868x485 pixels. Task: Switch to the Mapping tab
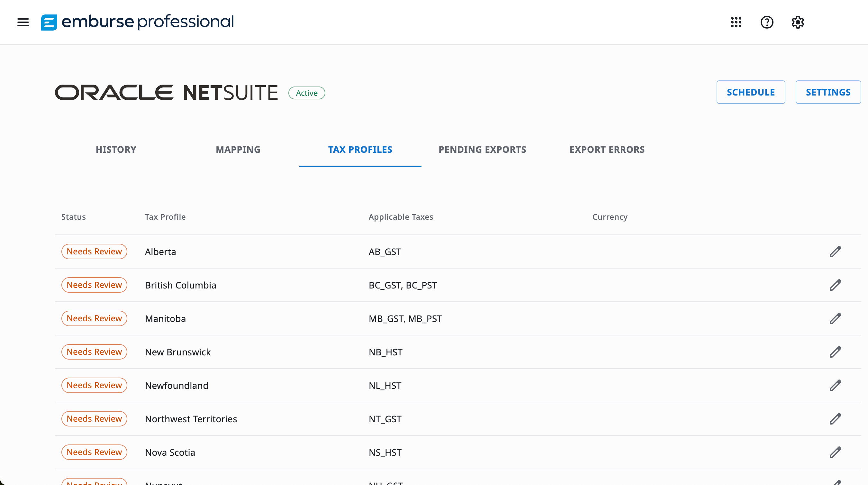point(238,150)
